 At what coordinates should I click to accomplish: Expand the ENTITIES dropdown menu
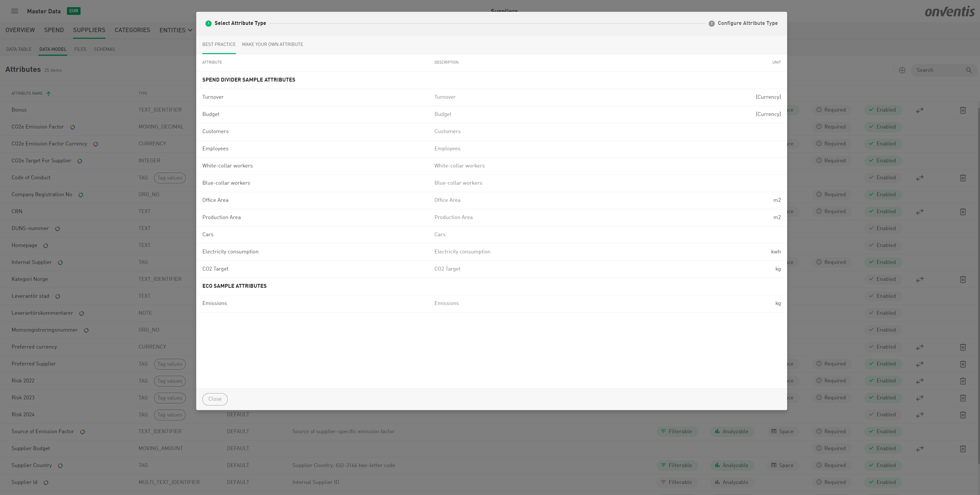tap(176, 30)
